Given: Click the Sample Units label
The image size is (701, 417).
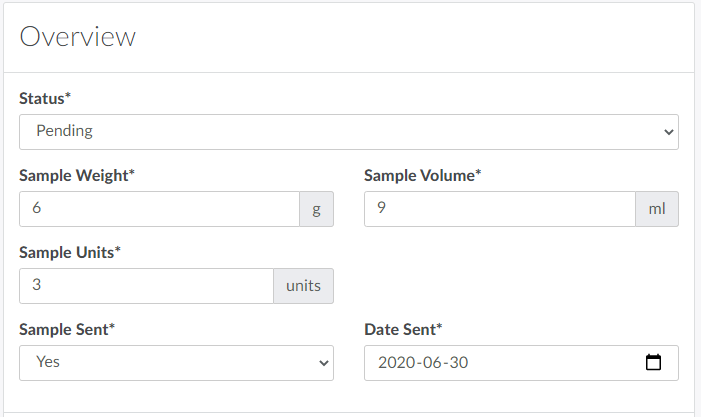Looking at the screenshot, I should click(69, 252).
